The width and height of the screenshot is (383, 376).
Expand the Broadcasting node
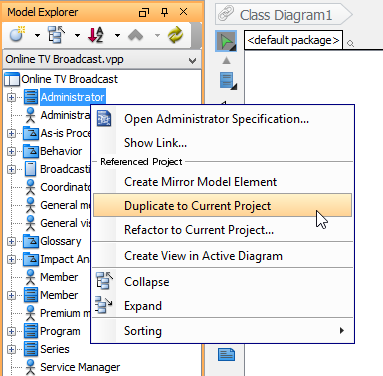tap(11, 169)
